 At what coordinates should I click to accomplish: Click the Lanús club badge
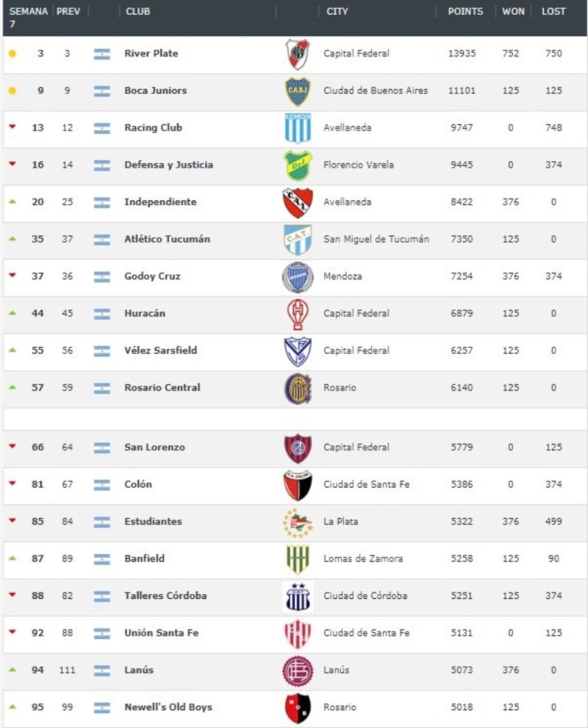(x=298, y=670)
